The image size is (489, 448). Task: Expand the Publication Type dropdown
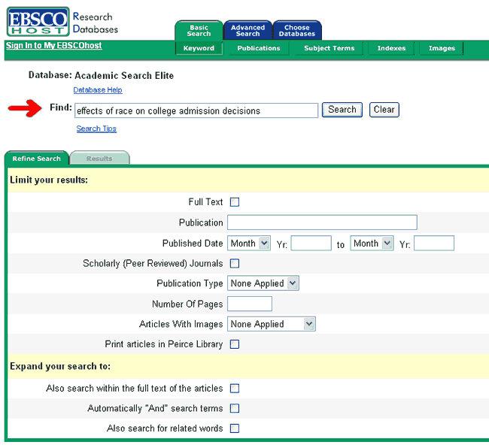(x=263, y=283)
